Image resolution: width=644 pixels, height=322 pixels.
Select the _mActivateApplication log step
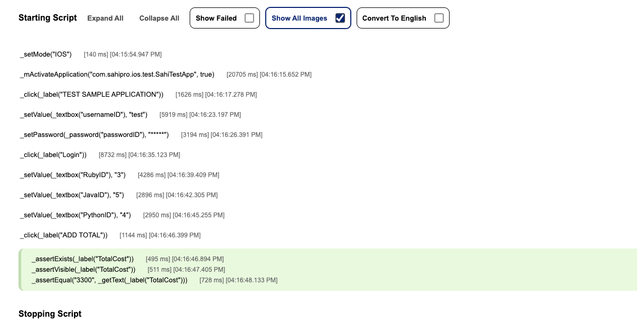point(117,75)
